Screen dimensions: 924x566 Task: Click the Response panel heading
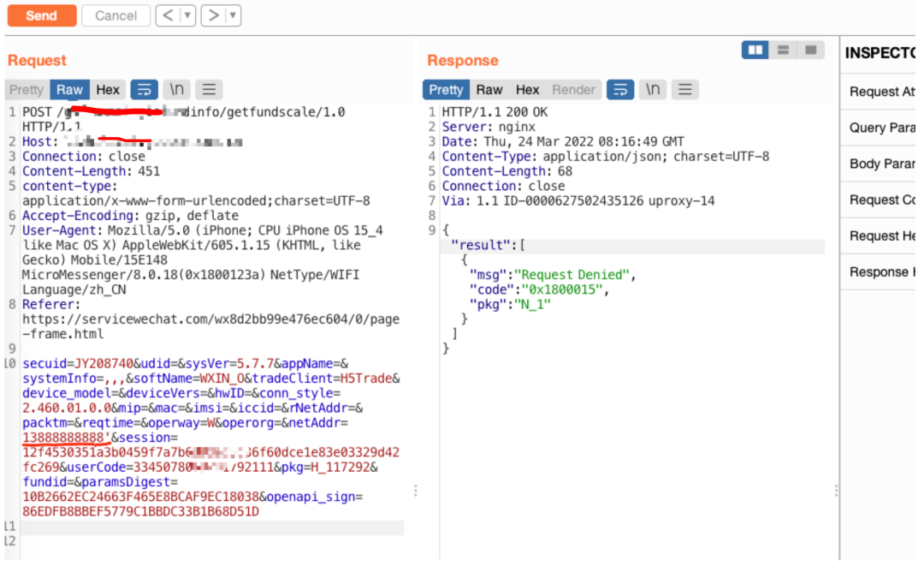463,60
